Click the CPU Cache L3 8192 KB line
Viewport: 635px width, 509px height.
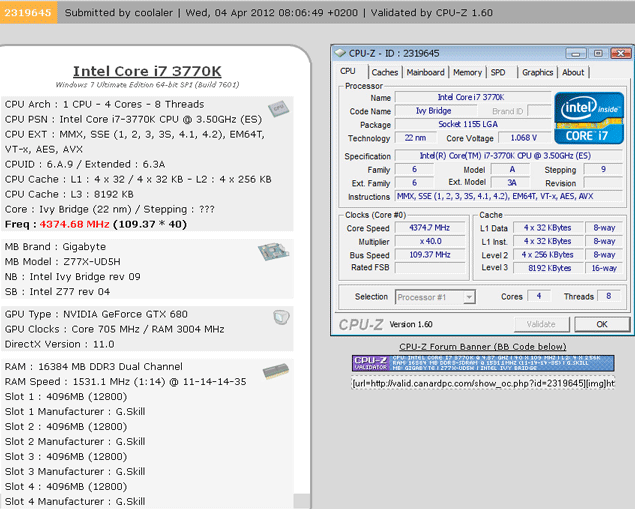pyautogui.click(x=69, y=194)
